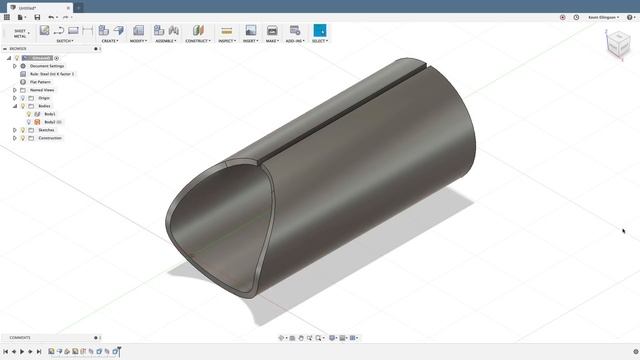Expand the Document Settings node
Screen dimensions: 640x360
pyautogui.click(x=15, y=66)
